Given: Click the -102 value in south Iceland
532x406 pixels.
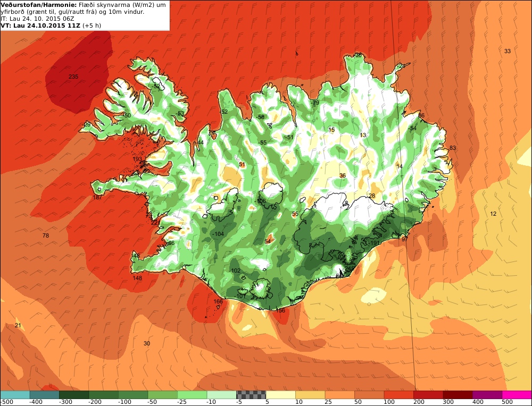Looking at the screenshot, I should [235, 270].
